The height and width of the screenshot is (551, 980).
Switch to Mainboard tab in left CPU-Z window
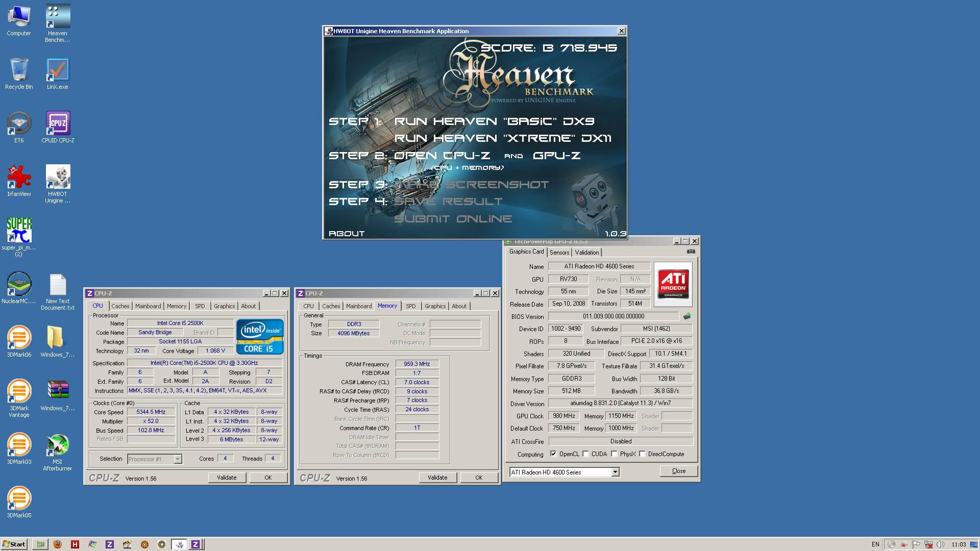pyautogui.click(x=148, y=306)
